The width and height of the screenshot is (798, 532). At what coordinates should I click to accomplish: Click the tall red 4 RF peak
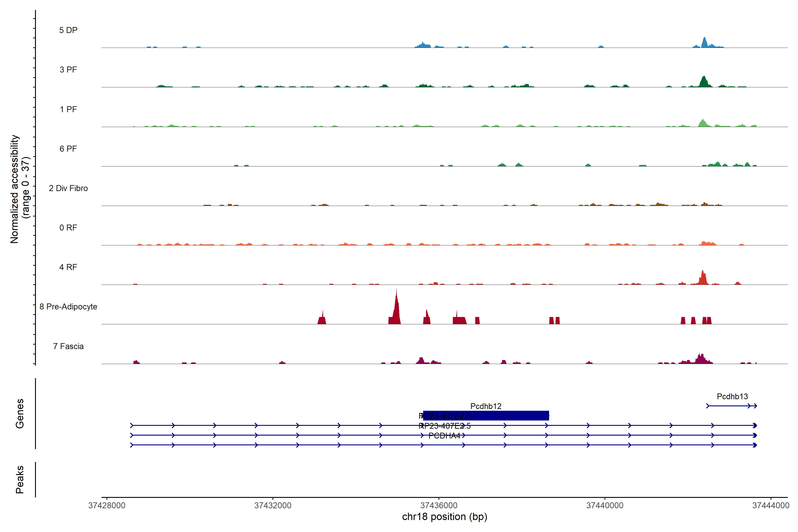coord(703,278)
